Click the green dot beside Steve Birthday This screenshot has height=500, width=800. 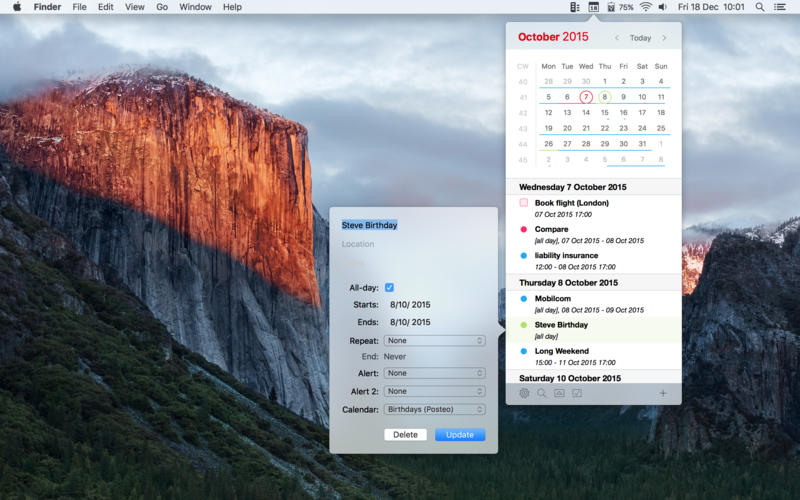[x=523, y=325]
